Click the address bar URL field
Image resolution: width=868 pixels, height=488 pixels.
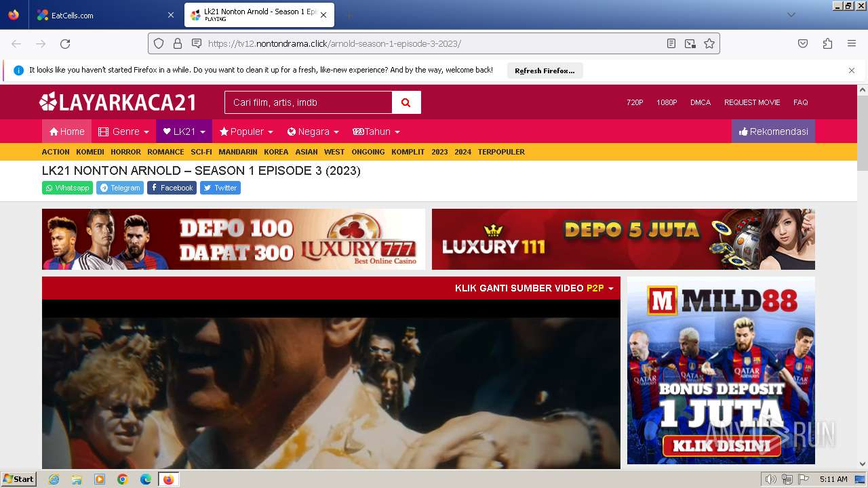click(434, 43)
